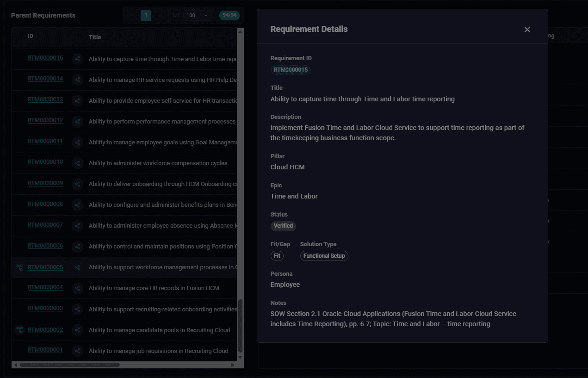Image resolution: width=588 pixels, height=378 pixels.
Task: Expand hierarchy icon beside RTM0000005
Action: 19,267
